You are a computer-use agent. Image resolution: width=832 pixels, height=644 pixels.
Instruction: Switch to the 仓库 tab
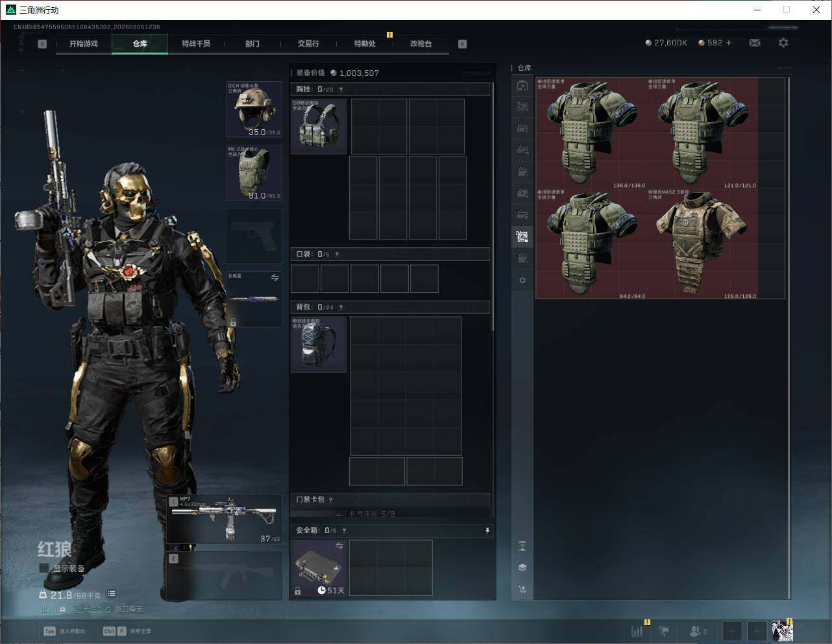pos(140,43)
